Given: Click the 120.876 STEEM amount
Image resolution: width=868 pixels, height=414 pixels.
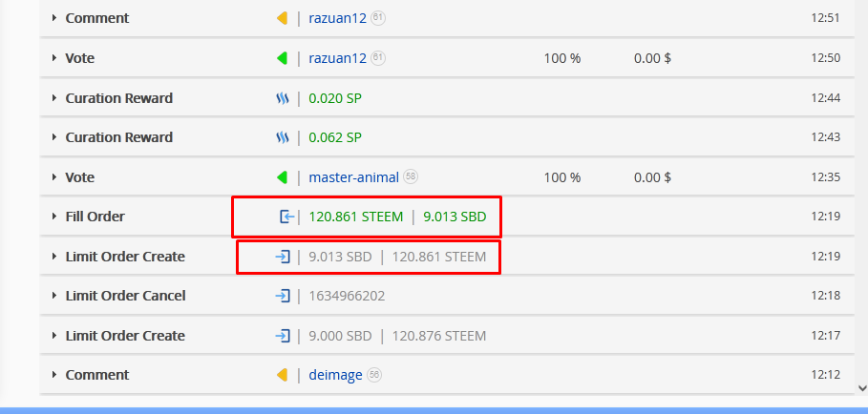Looking at the screenshot, I should point(439,336).
